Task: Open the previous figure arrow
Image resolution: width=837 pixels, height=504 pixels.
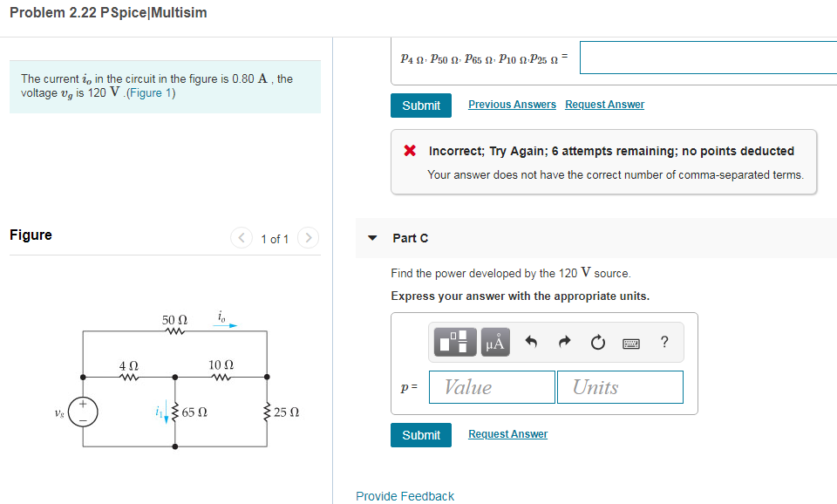Action: tap(242, 237)
